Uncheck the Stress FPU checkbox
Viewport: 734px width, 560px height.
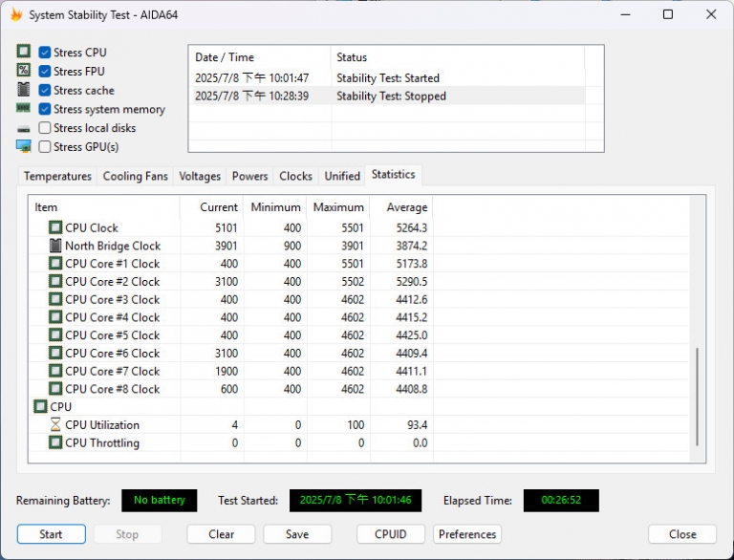[45, 71]
